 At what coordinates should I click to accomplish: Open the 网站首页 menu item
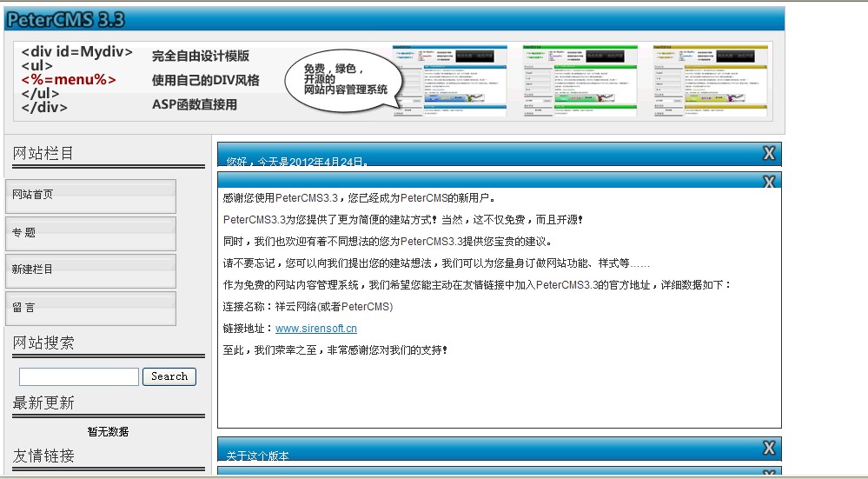click(x=90, y=196)
